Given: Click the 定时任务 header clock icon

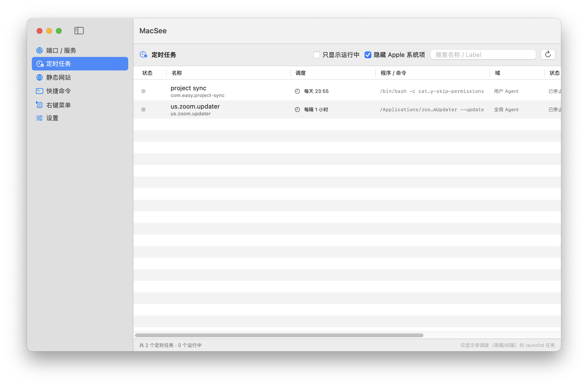Looking at the screenshot, I should click(x=144, y=55).
